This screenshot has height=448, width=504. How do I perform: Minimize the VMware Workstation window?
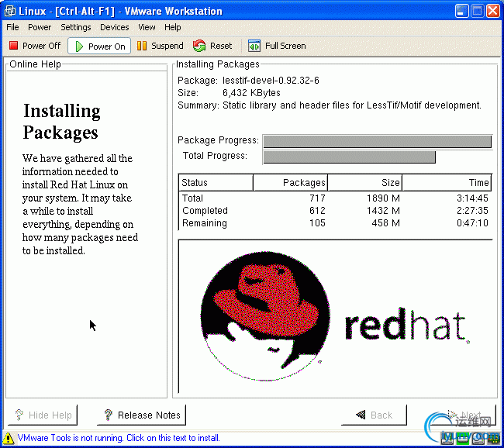461,11
